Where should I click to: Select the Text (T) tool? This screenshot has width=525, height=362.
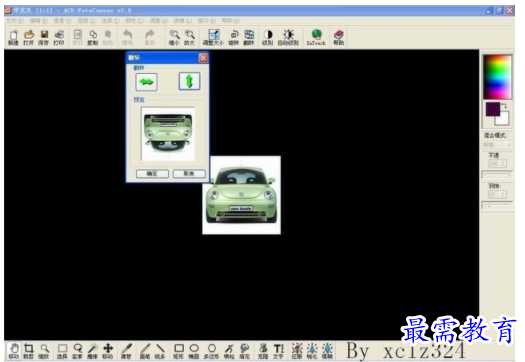coord(279,351)
